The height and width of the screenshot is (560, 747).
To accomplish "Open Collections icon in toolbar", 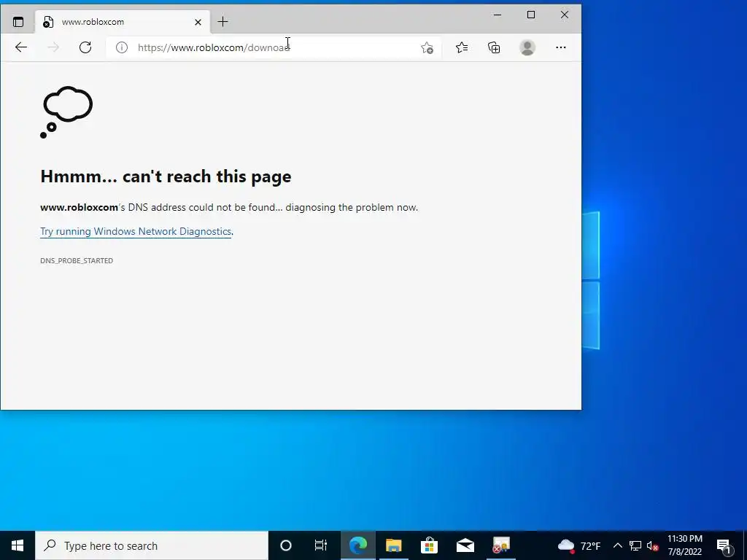I will [494, 47].
